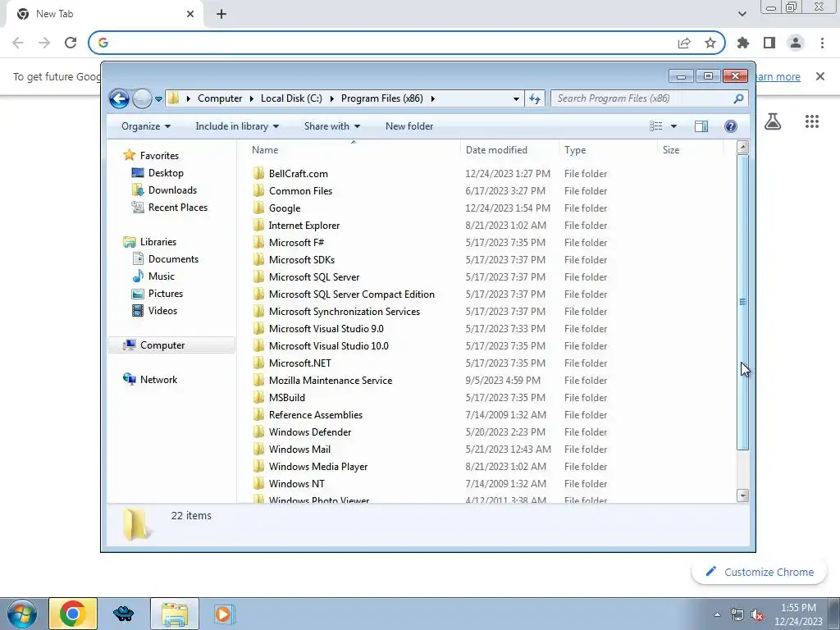Select the Microsoft F# folder icon

[258, 242]
